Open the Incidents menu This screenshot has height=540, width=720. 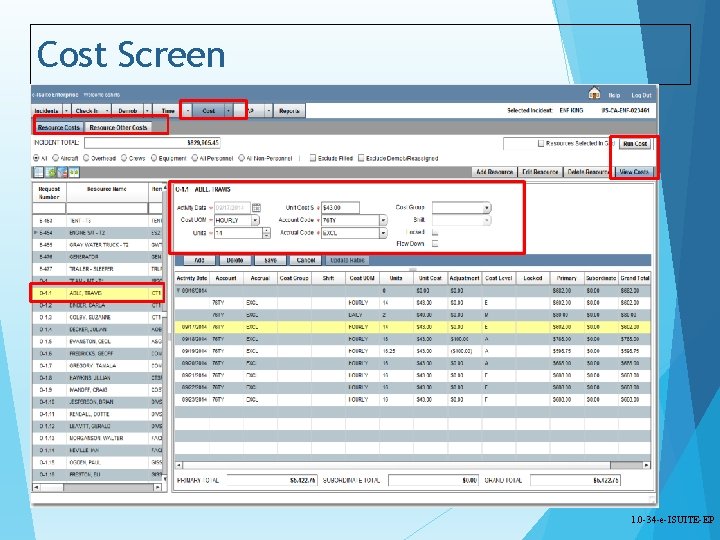(47, 111)
